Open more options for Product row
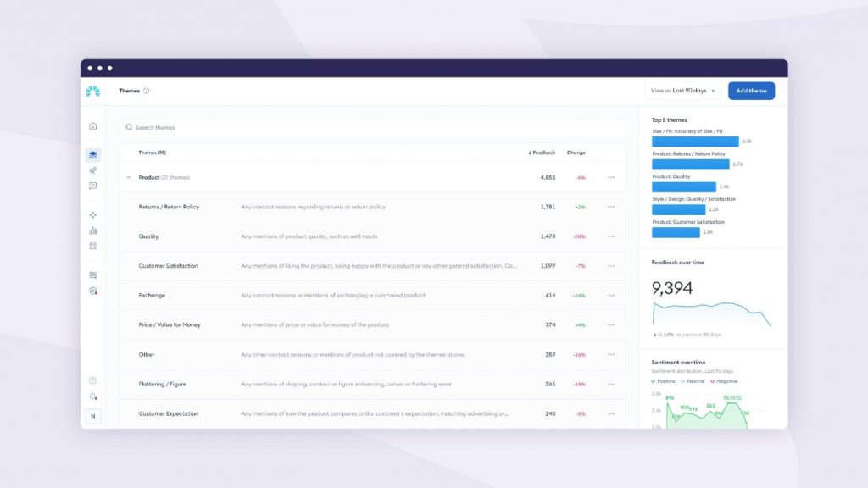Viewport: 868px width, 488px height. 611,178
